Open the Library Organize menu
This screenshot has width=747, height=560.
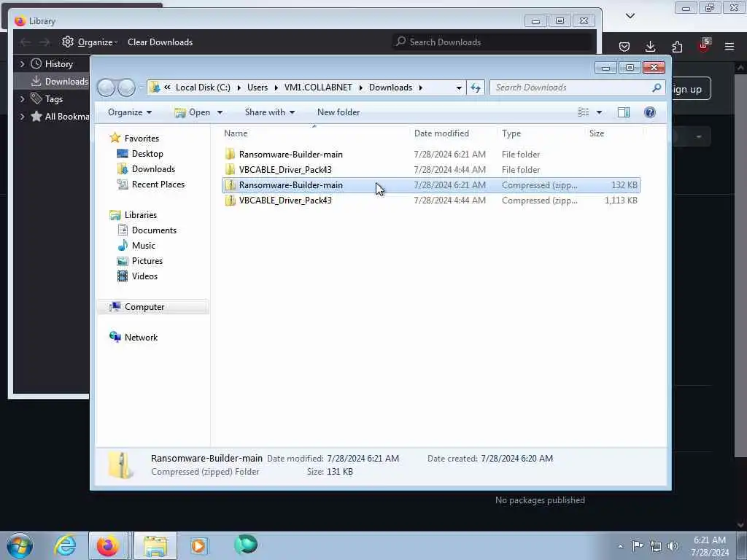pyautogui.click(x=90, y=42)
